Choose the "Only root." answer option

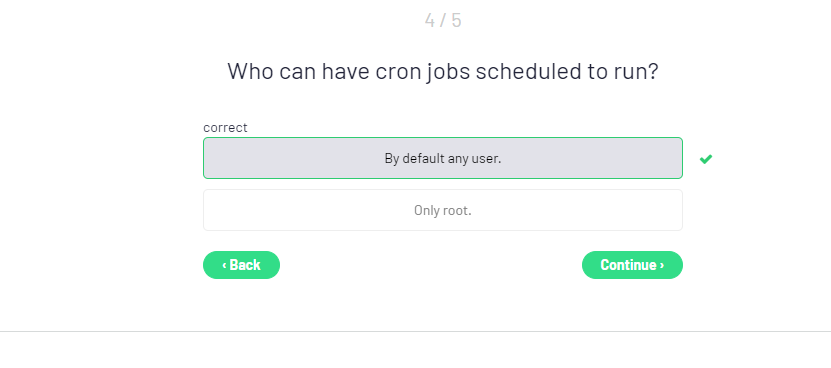coord(443,210)
